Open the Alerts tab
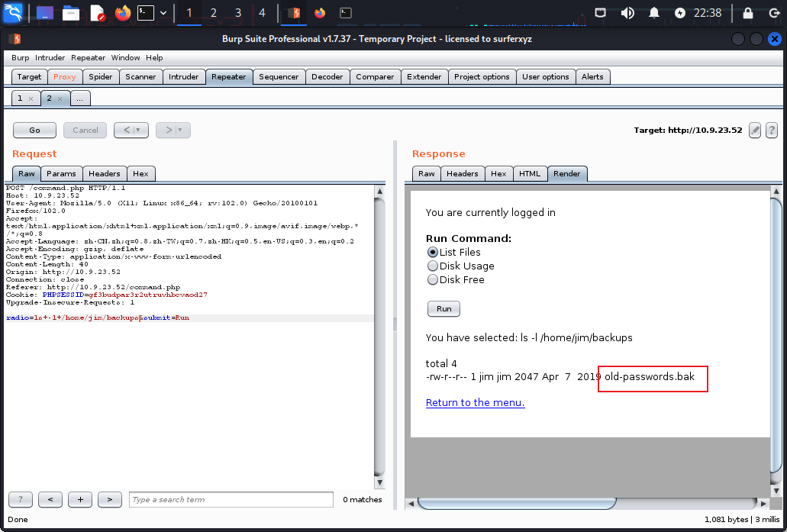Viewport: 787px width, 532px height. coord(592,77)
